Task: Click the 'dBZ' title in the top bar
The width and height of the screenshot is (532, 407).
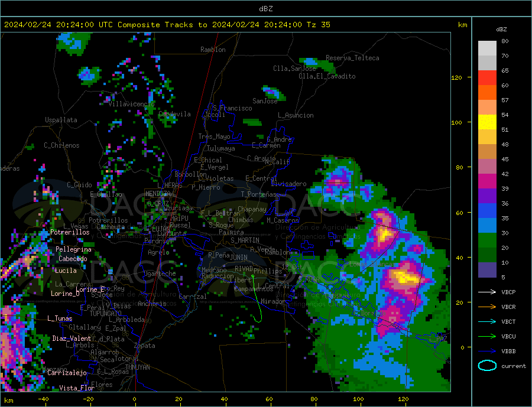Action: pyautogui.click(x=265, y=9)
